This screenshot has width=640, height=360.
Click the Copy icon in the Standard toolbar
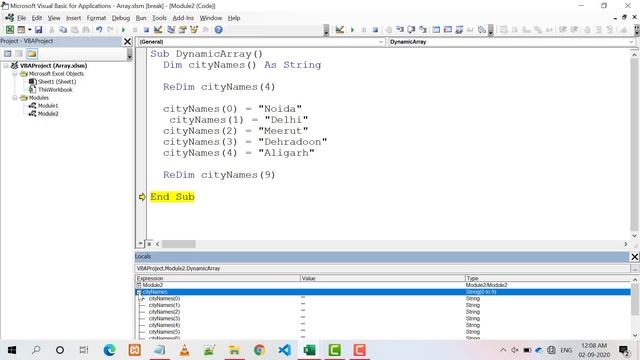[63, 29]
